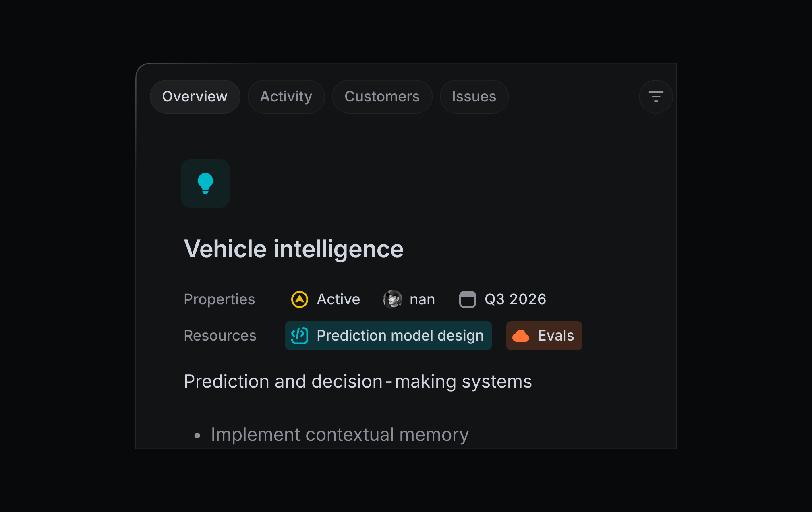
Task: Click the calendar icon beside Q3 2026
Action: pos(468,299)
